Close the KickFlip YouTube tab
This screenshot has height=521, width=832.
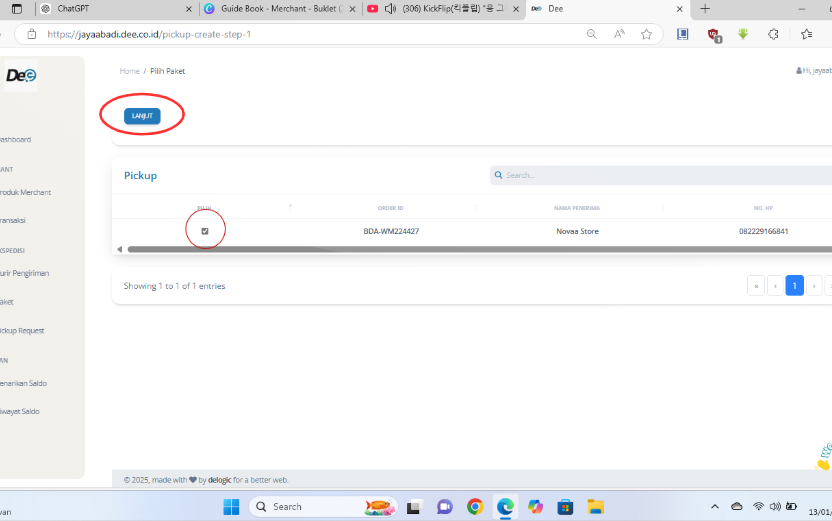pos(516,9)
